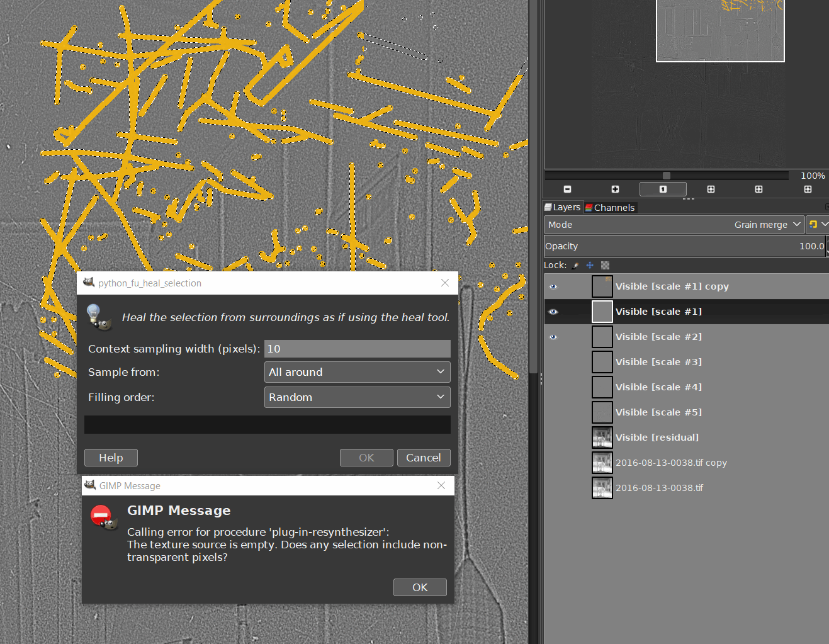Image resolution: width=829 pixels, height=644 pixels.
Task: Click the layer Opacity slider
Action: 684,246
